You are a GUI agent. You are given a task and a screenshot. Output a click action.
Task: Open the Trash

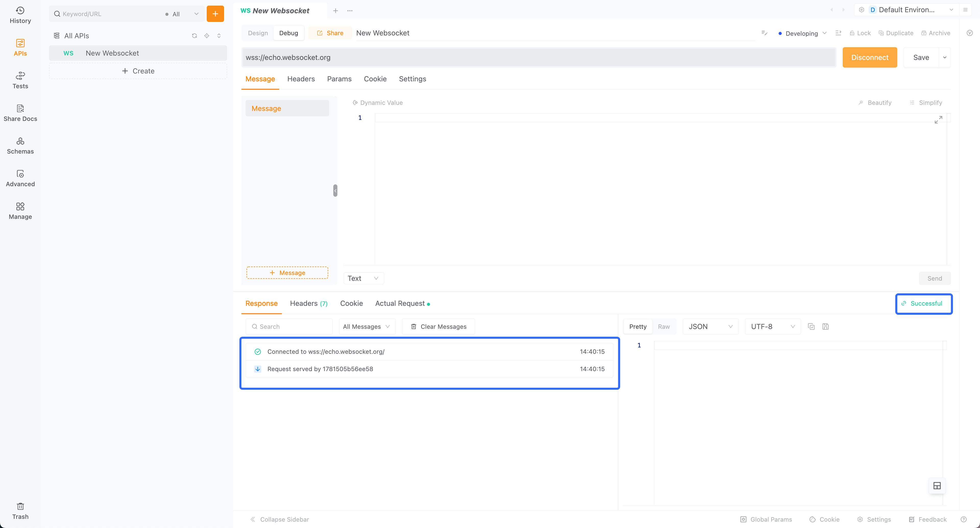[x=20, y=511]
